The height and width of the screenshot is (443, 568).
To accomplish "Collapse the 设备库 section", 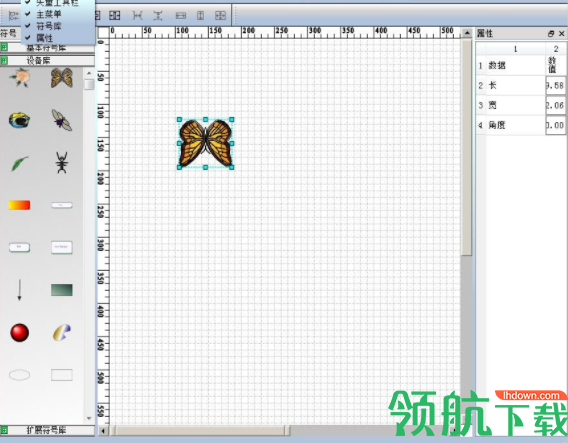I will click(47, 60).
